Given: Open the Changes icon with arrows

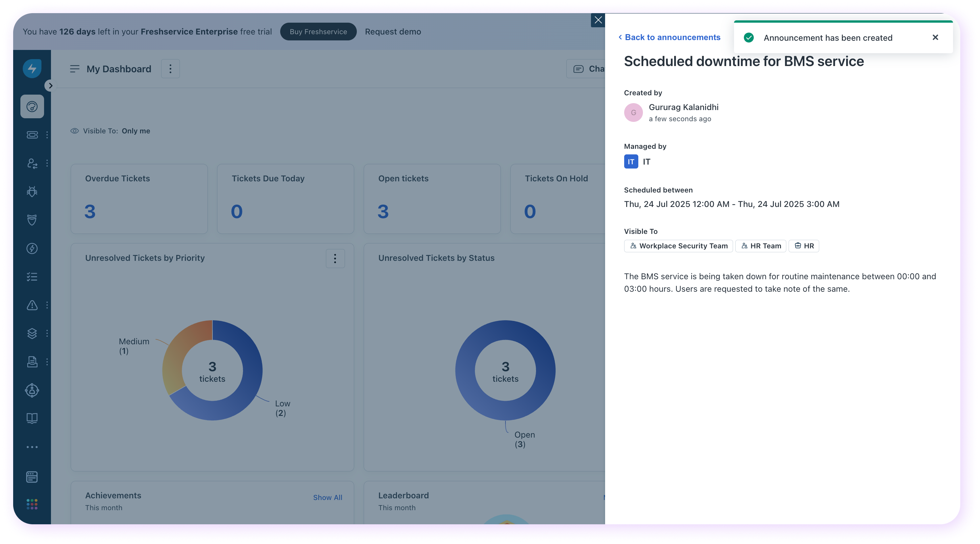Looking at the screenshot, I should pos(32,164).
